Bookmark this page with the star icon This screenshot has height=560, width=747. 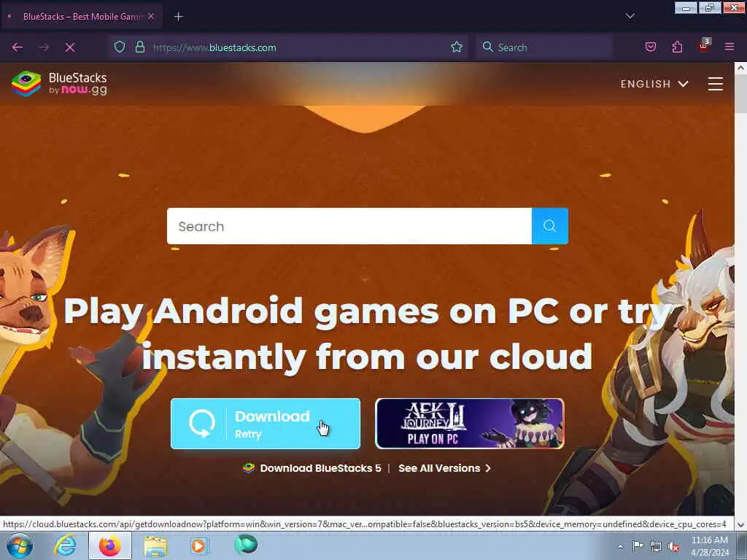(x=457, y=47)
